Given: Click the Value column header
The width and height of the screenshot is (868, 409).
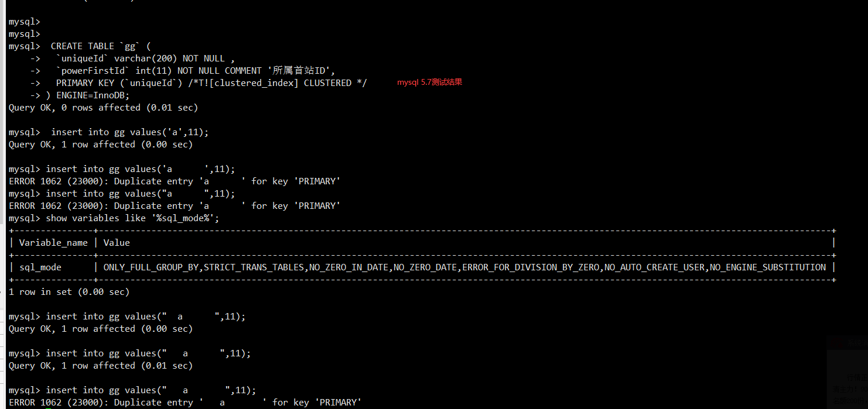Looking at the screenshot, I should point(117,243).
